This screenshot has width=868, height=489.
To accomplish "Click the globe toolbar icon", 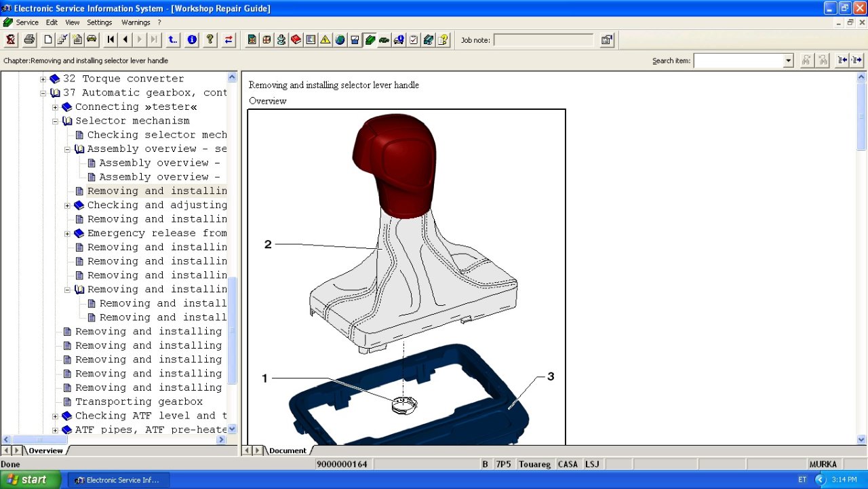I will [x=340, y=40].
